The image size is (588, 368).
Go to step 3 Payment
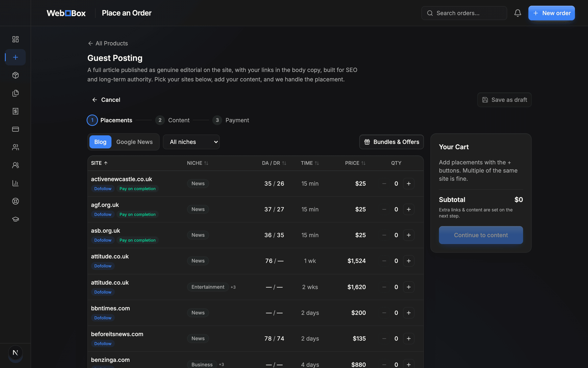click(231, 120)
